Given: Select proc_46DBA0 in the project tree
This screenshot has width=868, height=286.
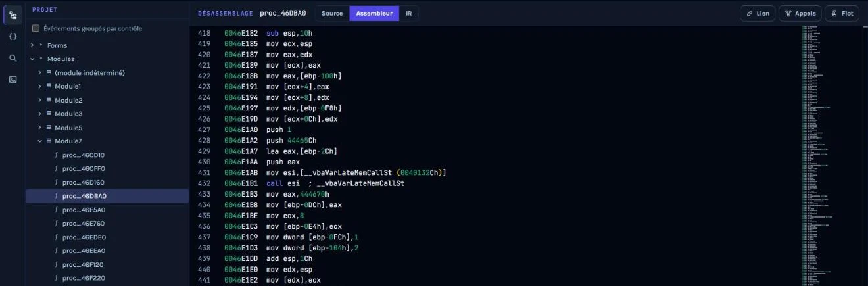Looking at the screenshot, I should click(x=107, y=196).
